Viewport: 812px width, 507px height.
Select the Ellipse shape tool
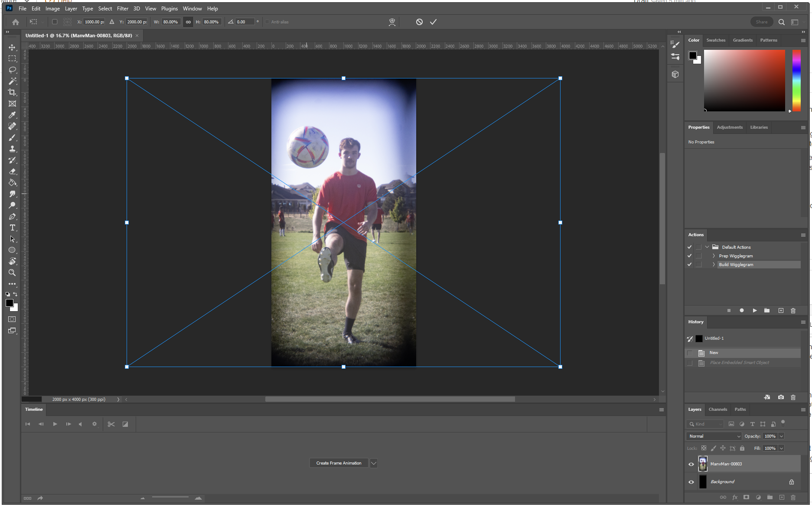pyautogui.click(x=12, y=250)
